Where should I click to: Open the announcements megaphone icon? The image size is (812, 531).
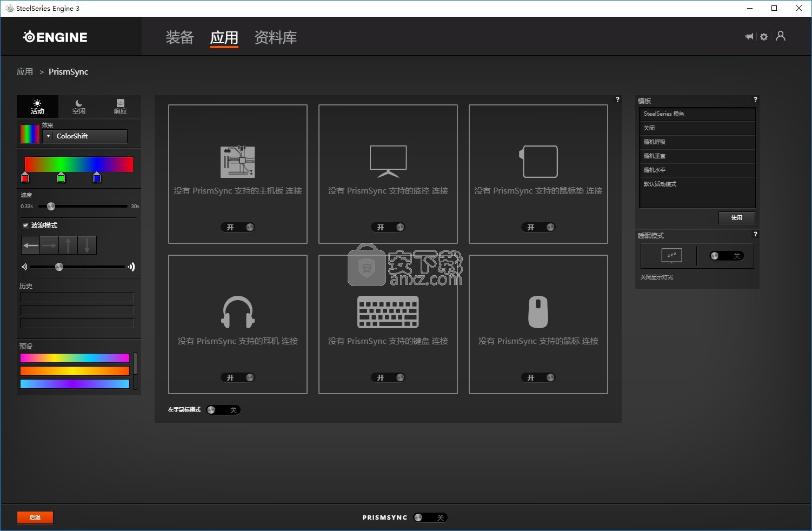click(749, 37)
